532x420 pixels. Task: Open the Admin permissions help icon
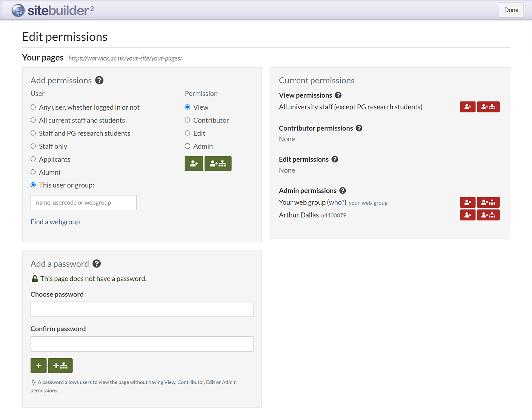coord(343,190)
